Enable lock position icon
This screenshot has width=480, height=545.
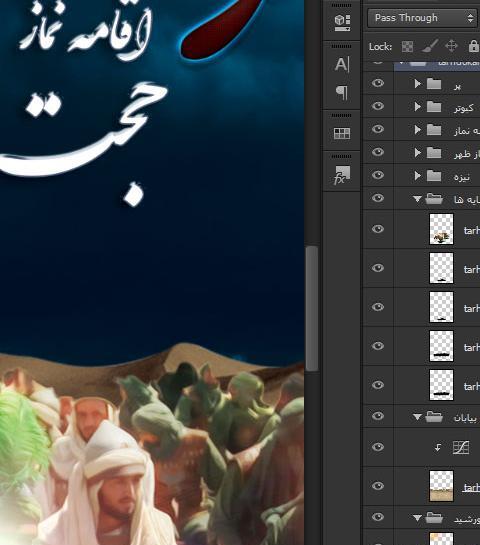coord(451,46)
